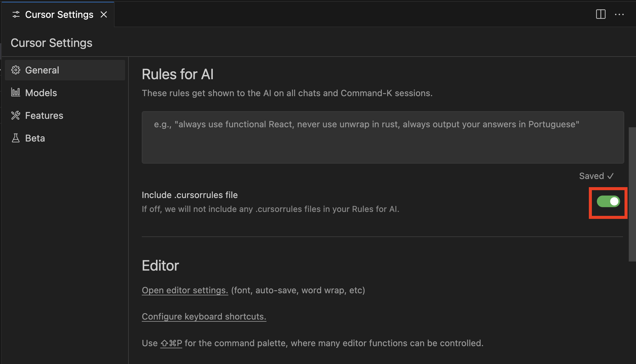Click the General gear icon in sidebar

pyautogui.click(x=15, y=70)
